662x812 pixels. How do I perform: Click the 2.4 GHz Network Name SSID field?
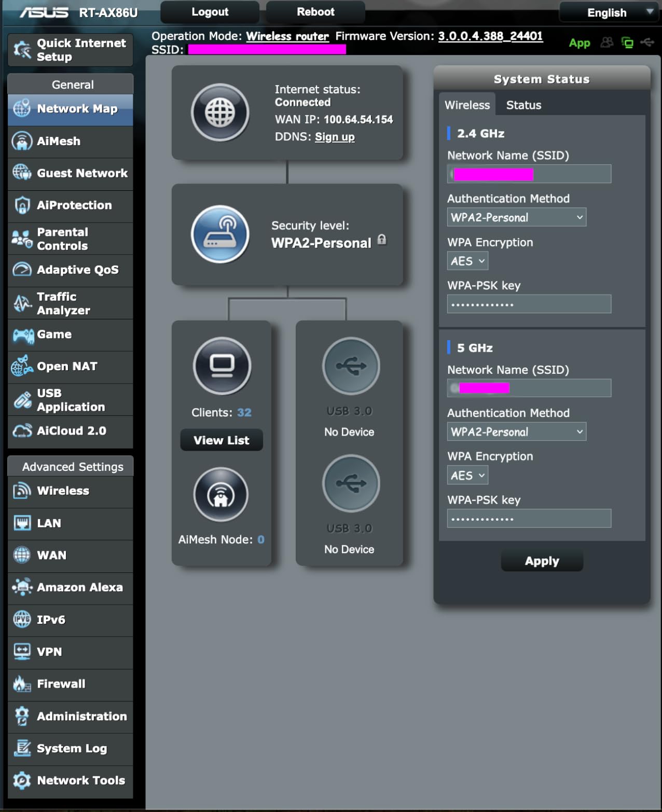pos(529,174)
